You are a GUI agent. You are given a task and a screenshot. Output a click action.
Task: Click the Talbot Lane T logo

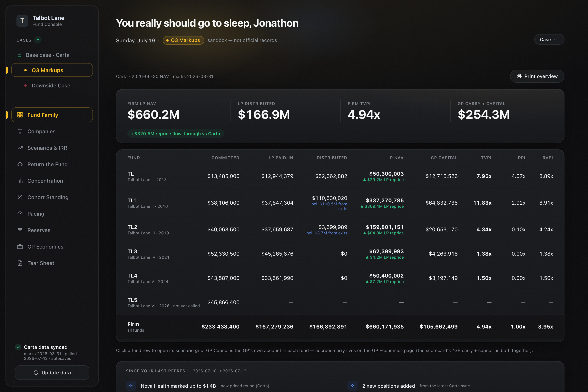click(22, 21)
